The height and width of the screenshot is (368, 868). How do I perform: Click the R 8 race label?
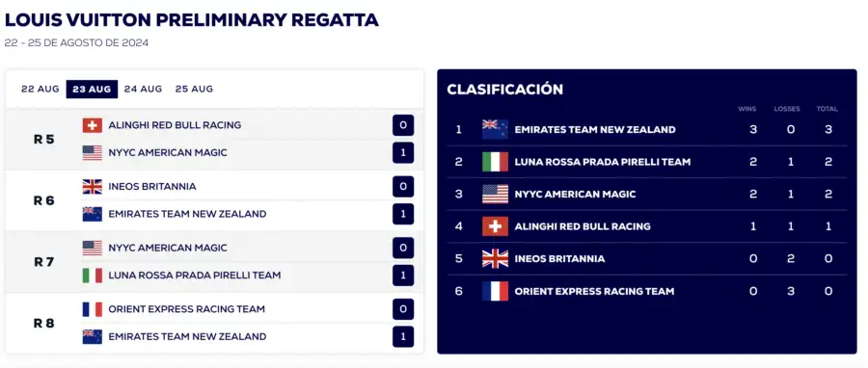click(43, 324)
